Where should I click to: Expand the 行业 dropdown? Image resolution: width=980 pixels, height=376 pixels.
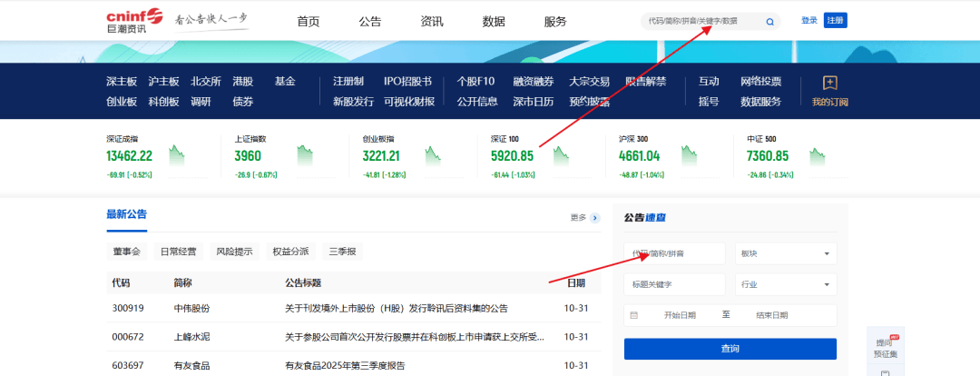785,284
